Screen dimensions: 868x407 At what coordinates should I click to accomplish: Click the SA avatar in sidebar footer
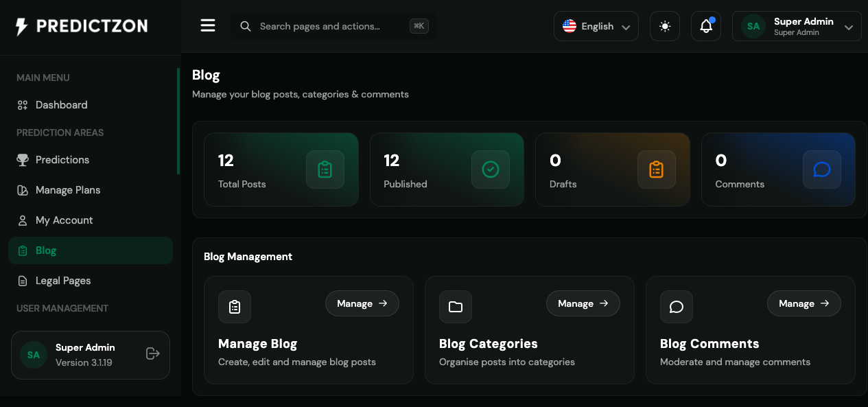[x=34, y=355]
